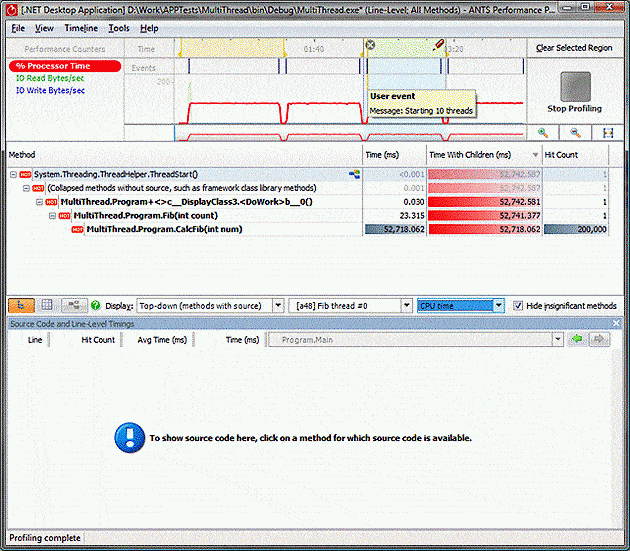Viewport: 630px width, 551px height.
Task: Sort by Time (ms) column header
Action: [x=394, y=155]
